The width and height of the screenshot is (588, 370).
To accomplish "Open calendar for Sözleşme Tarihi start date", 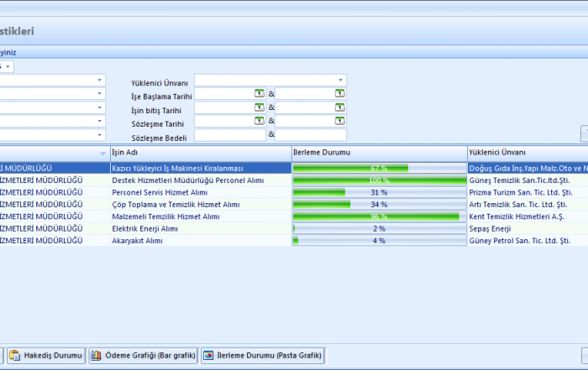I will coord(260,121).
